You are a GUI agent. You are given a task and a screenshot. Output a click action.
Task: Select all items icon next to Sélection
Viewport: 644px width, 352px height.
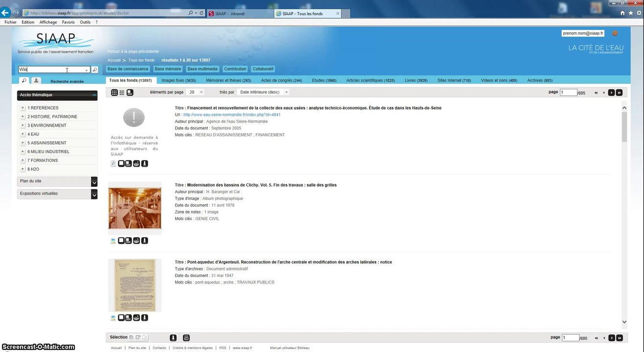pos(132,337)
